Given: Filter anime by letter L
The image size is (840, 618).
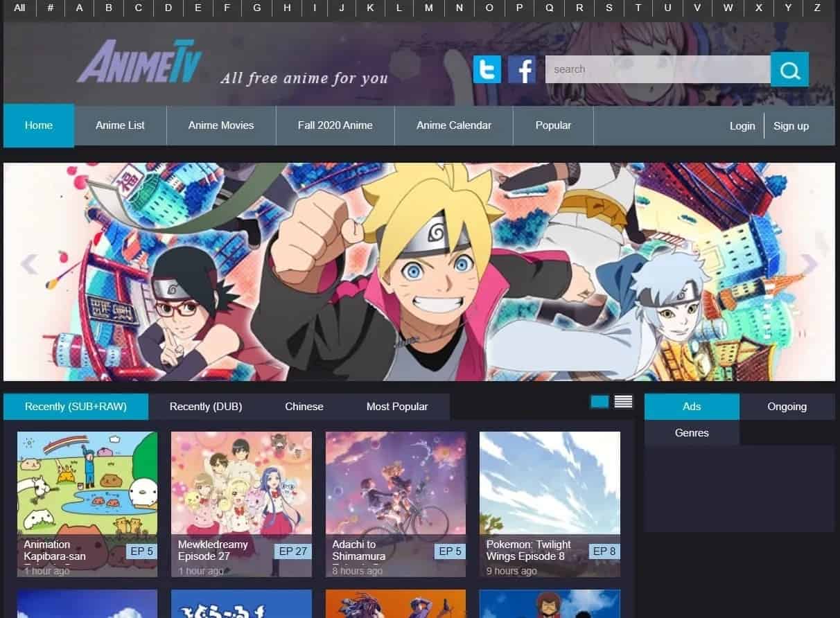Looking at the screenshot, I should pyautogui.click(x=399, y=8).
